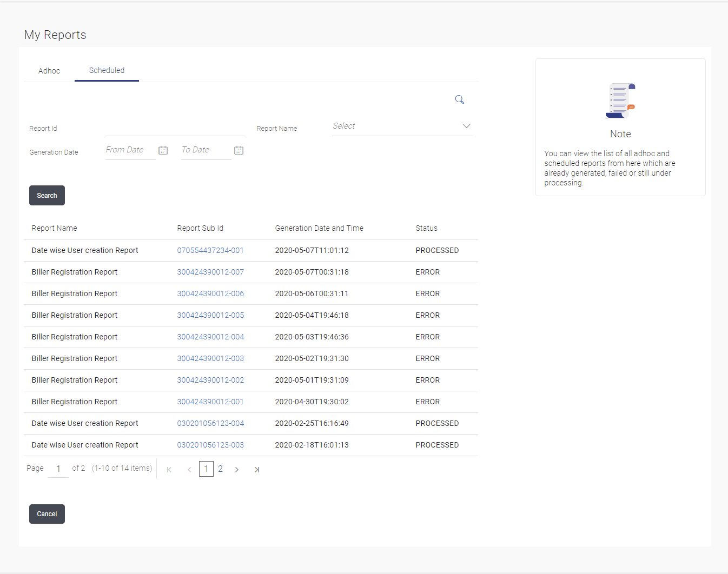Click the Report Name dropdown chevron

tap(466, 126)
